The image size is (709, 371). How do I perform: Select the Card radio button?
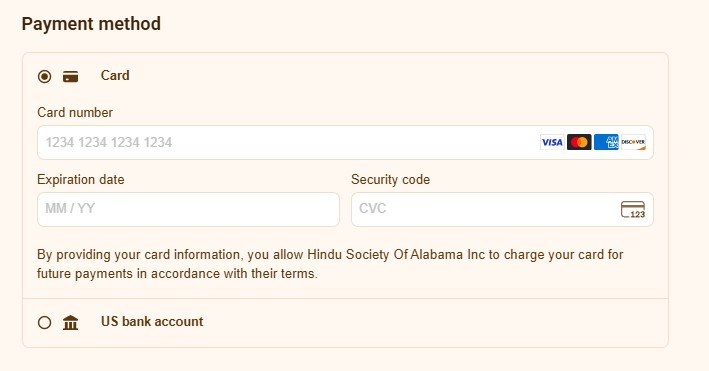[44, 76]
